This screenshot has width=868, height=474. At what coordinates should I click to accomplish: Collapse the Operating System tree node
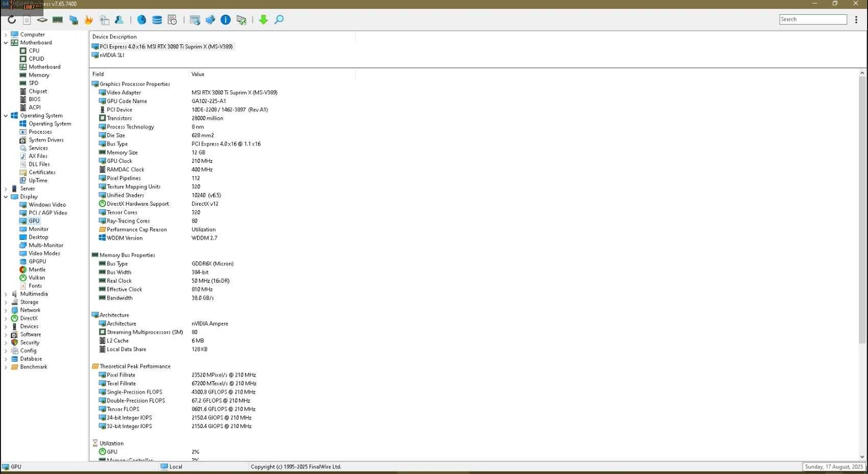[x=6, y=116]
